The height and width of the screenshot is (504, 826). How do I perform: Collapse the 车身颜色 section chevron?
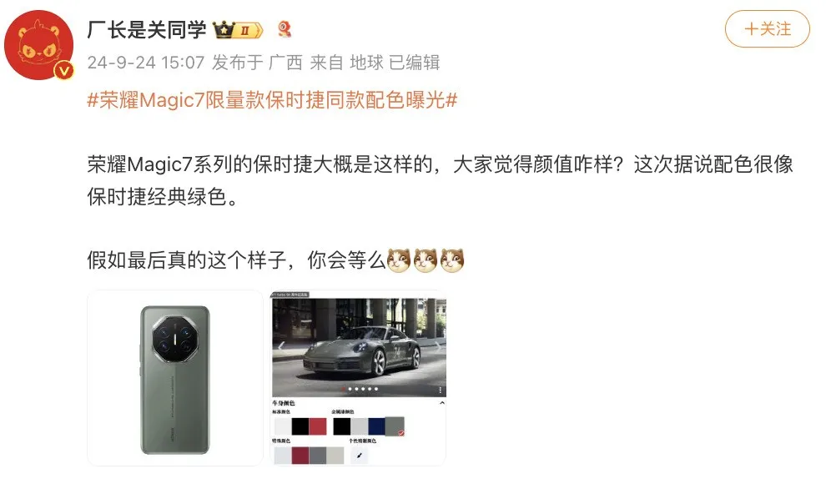(442, 403)
